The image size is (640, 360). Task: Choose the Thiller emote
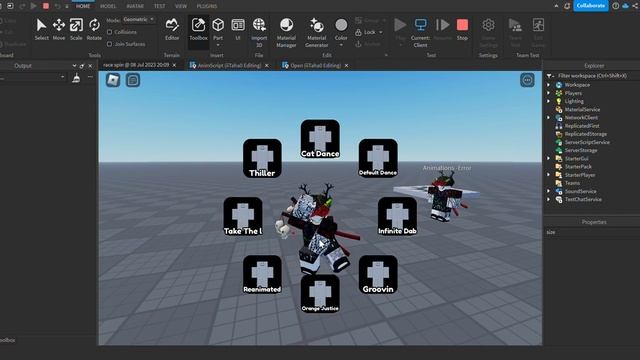(x=262, y=158)
